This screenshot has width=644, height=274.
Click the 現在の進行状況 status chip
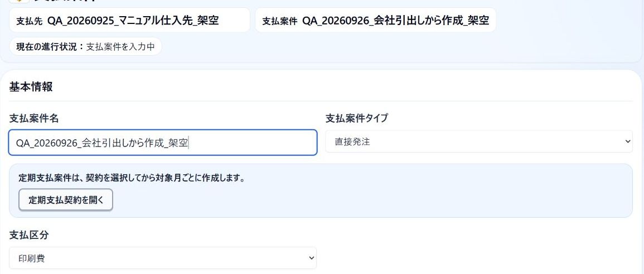point(85,46)
